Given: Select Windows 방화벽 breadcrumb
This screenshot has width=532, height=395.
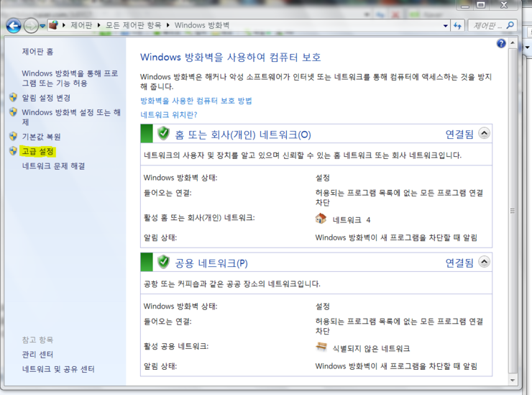Looking at the screenshot, I should [x=202, y=25].
